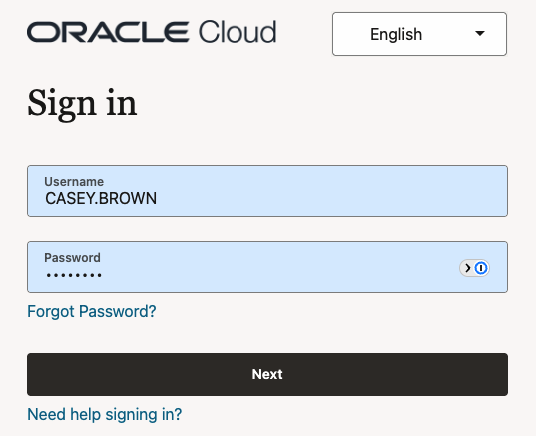Click the blue circular 1Password logo

[481, 268]
